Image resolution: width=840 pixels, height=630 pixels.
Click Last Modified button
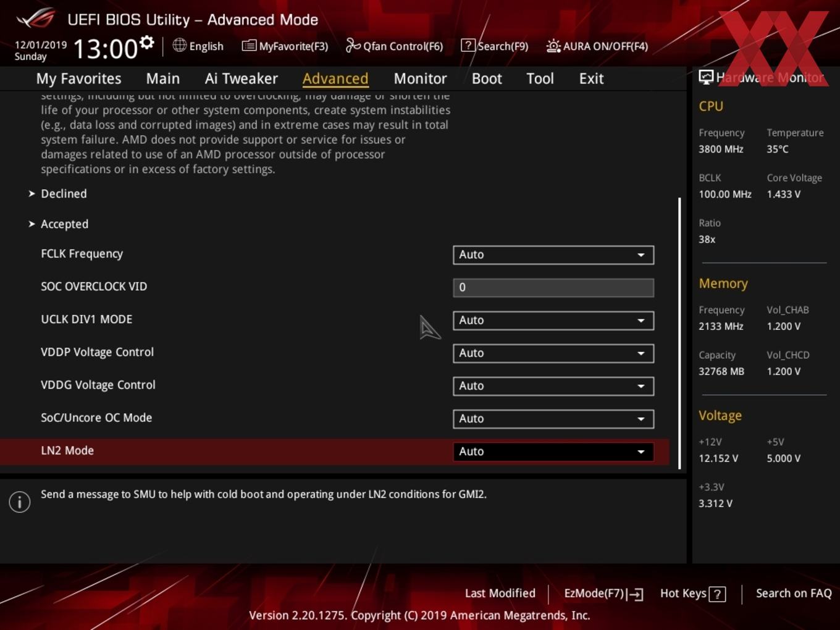click(x=500, y=593)
